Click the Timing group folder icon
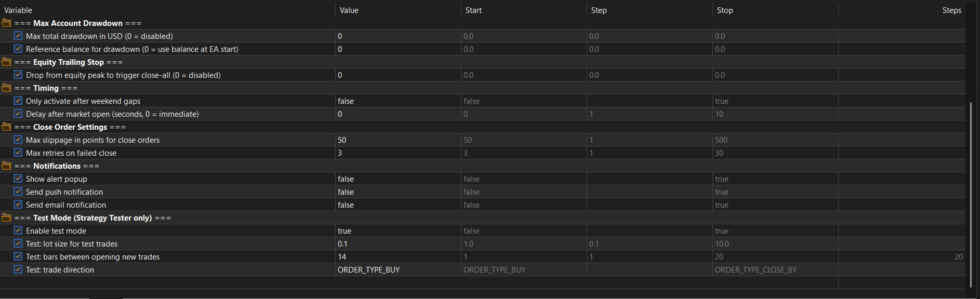Viewport: 980px width, 299px height. (x=6, y=88)
